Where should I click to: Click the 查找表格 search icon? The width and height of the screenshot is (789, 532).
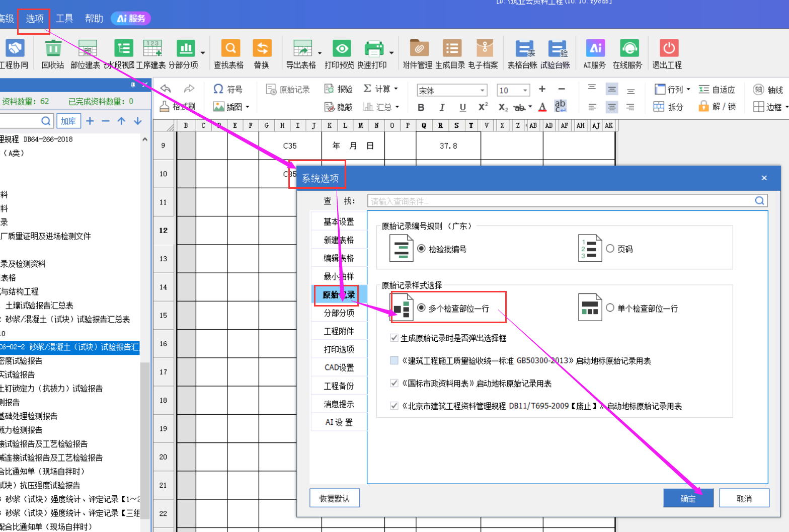point(230,49)
